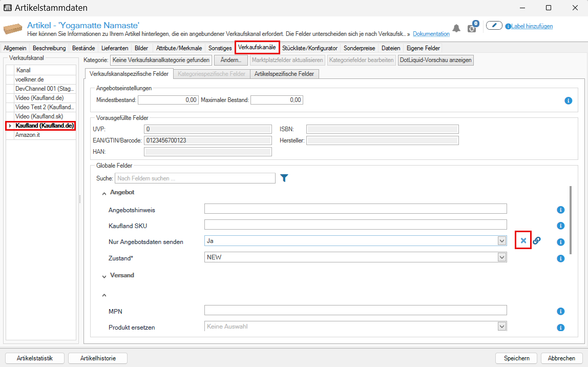The width and height of the screenshot is (588, 367).
Task: Open Produkt ersetzen dropdown
Action: (501, 326)
